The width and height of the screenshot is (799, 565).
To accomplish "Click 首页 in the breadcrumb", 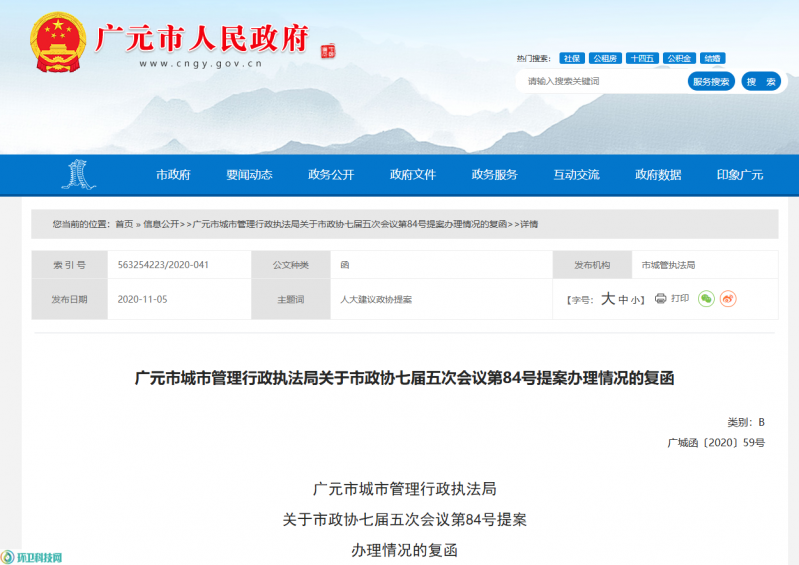I will pyautogui.click(x=124, y=224).
